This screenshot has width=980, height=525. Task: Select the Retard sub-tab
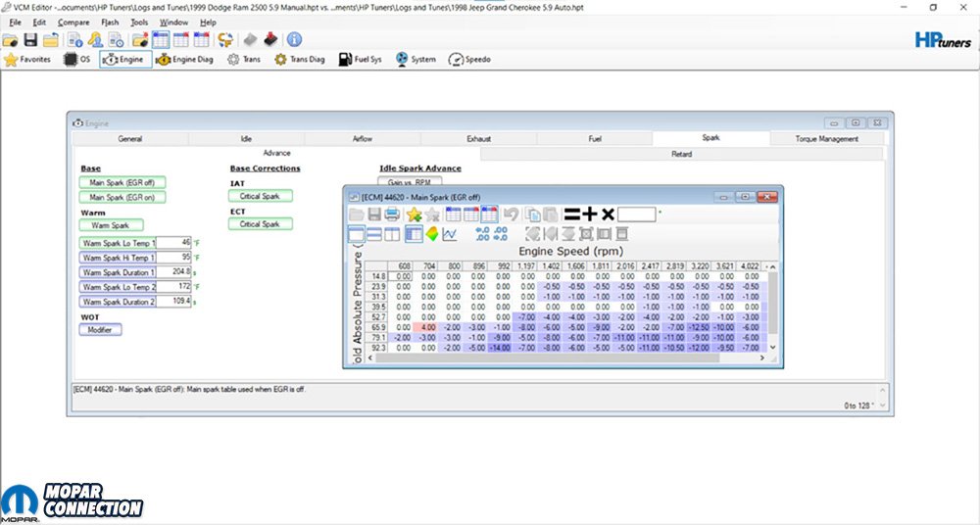pyautogui.click(x=681, y=154)
